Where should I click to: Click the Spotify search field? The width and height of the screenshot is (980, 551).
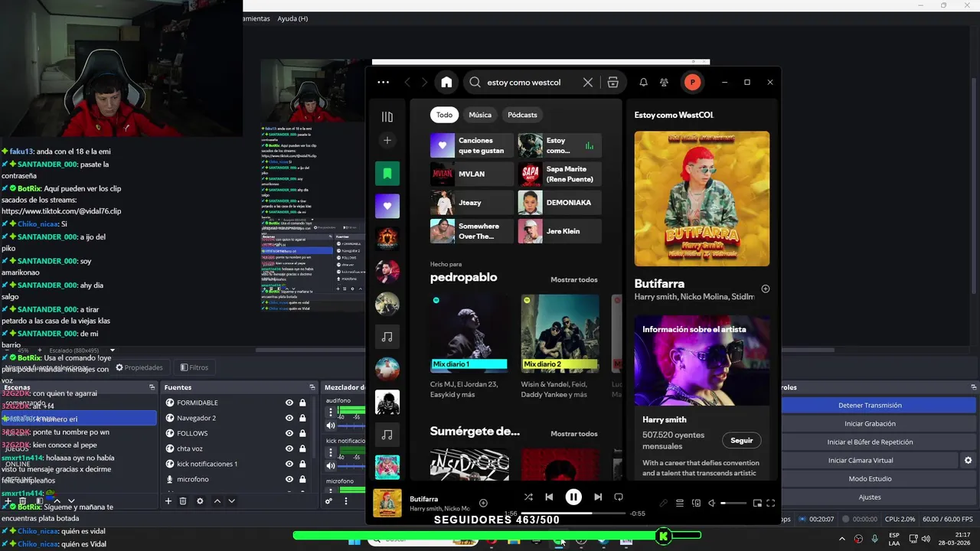tap(532, 83)
